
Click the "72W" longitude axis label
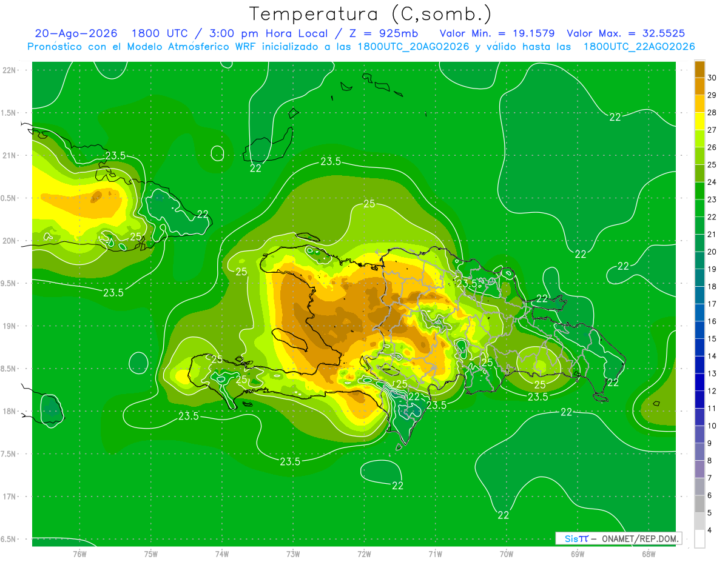point(364,554)
